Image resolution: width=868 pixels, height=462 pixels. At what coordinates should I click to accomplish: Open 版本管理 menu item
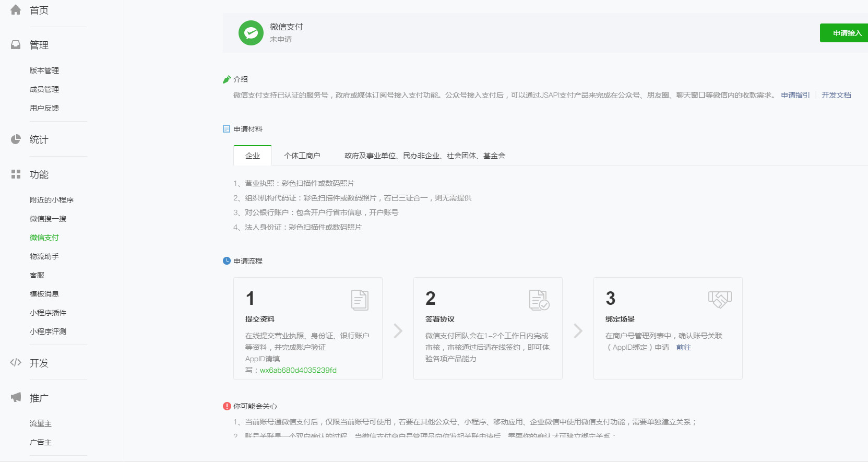point(44,70)
